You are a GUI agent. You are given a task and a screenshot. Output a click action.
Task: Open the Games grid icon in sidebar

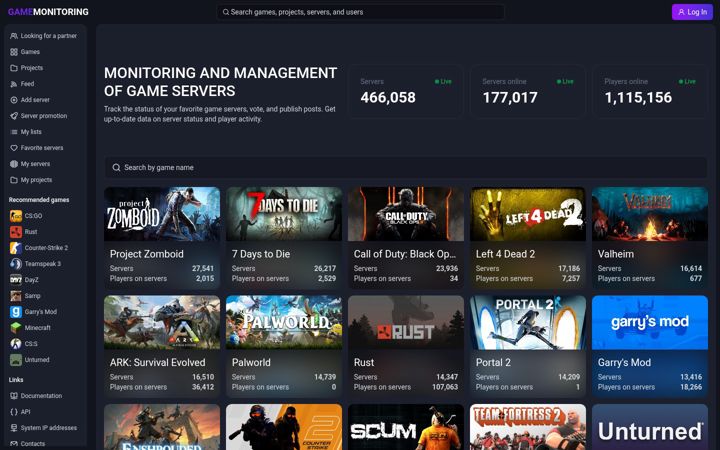pos(14,52)
